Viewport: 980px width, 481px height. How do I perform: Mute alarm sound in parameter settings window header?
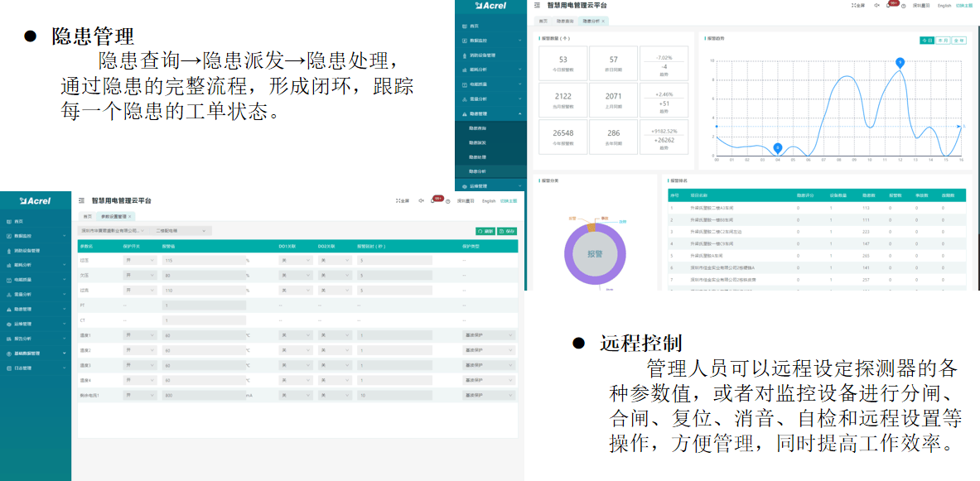click(x=422, y=201)
